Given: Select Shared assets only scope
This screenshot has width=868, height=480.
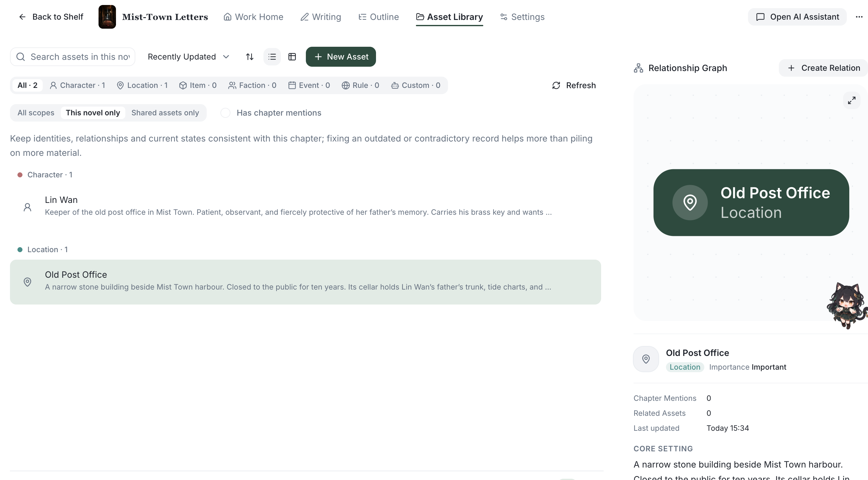Looking at the screenshot, I should coord(165,113).
